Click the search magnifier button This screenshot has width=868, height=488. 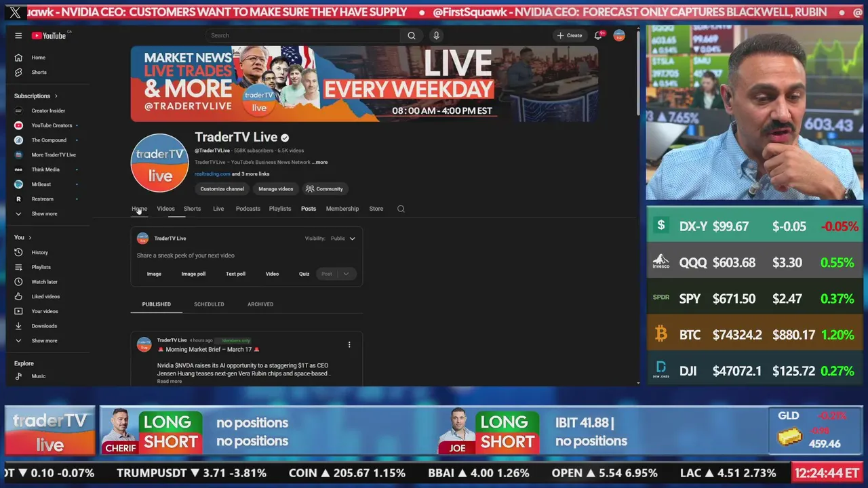(x=412, y=35)
